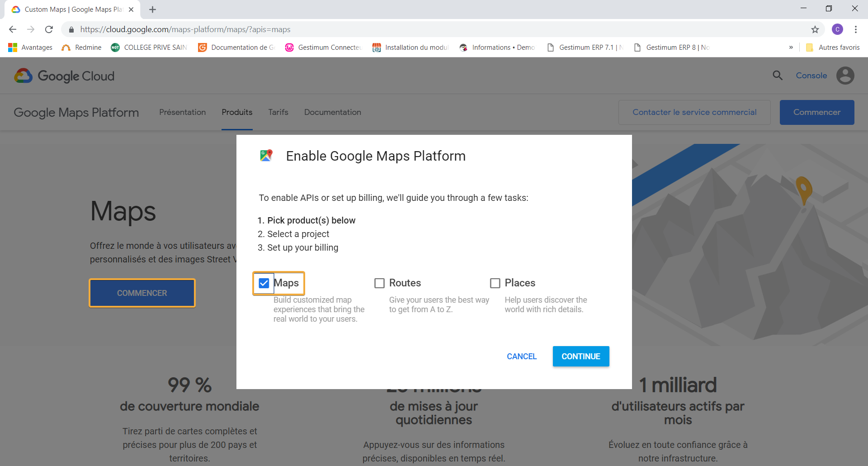
Task: Uncheck the Maps checkbox
Action: tap(264, 283)
